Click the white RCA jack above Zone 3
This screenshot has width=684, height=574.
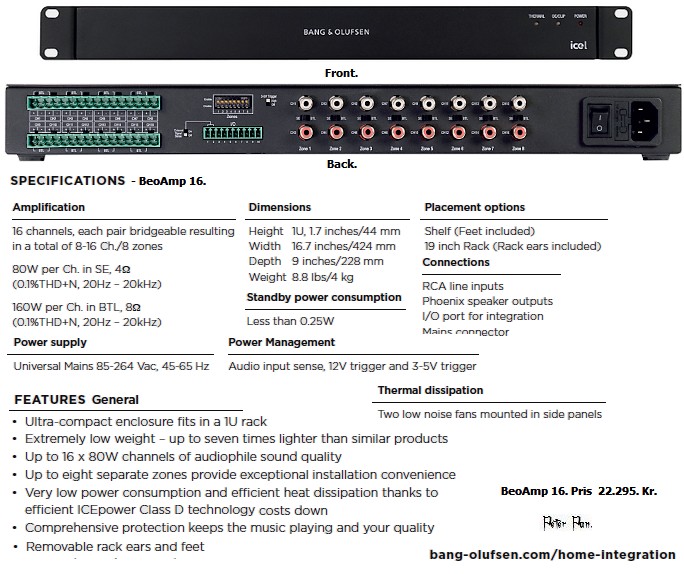(x=367, y=103)
